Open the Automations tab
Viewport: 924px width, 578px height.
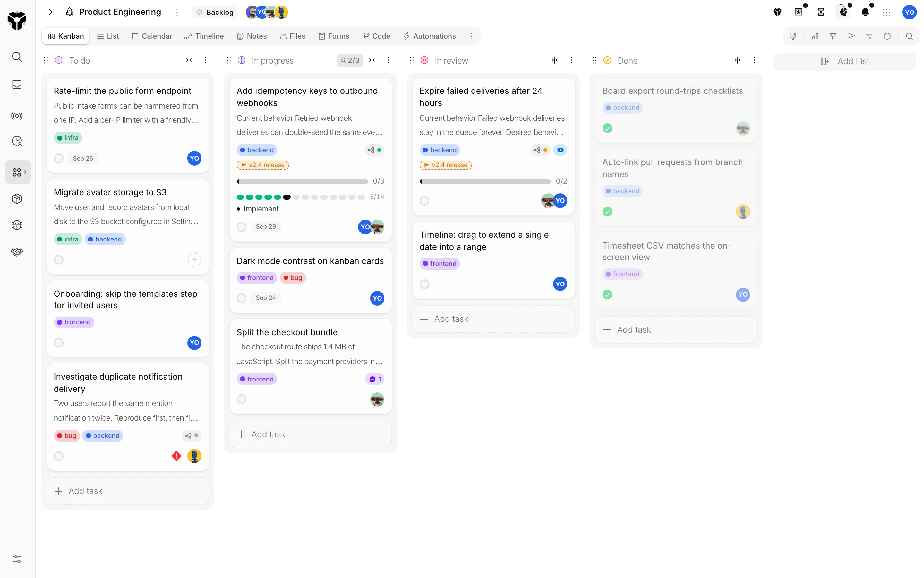click(x=430, y=36)
